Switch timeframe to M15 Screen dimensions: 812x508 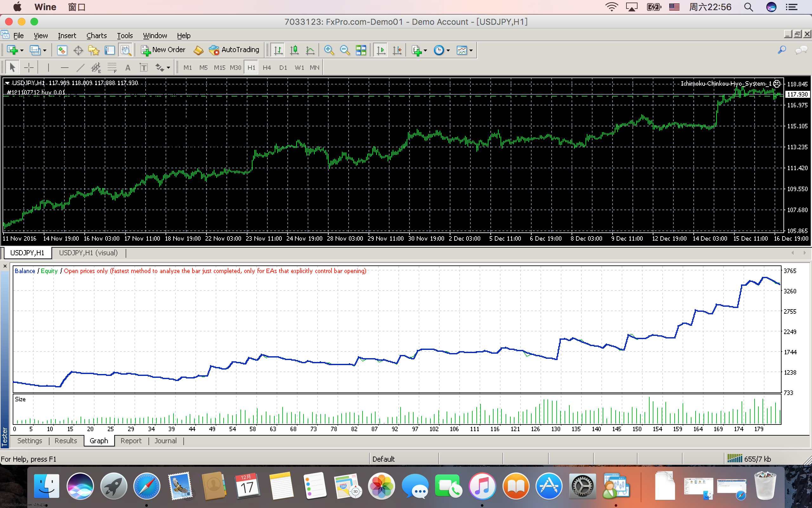(x=219, y=68)
